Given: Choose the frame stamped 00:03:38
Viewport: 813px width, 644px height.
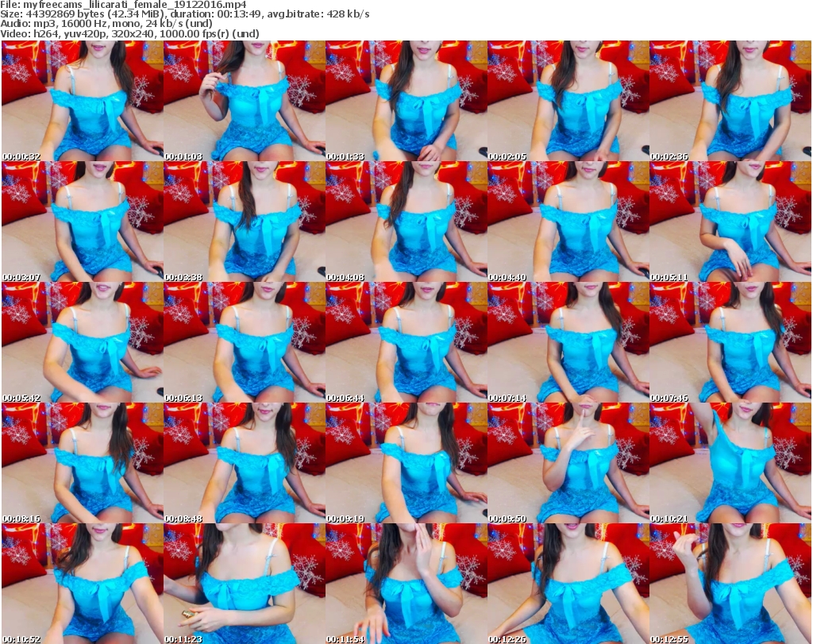Looking at the screenshot, I should coord(245,222).
